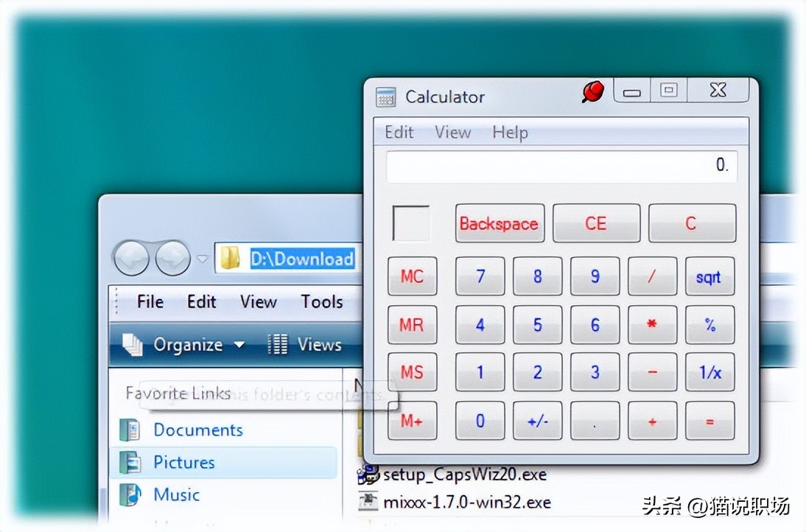Expand the recent pages arrow beside navigation buttons

203,259
